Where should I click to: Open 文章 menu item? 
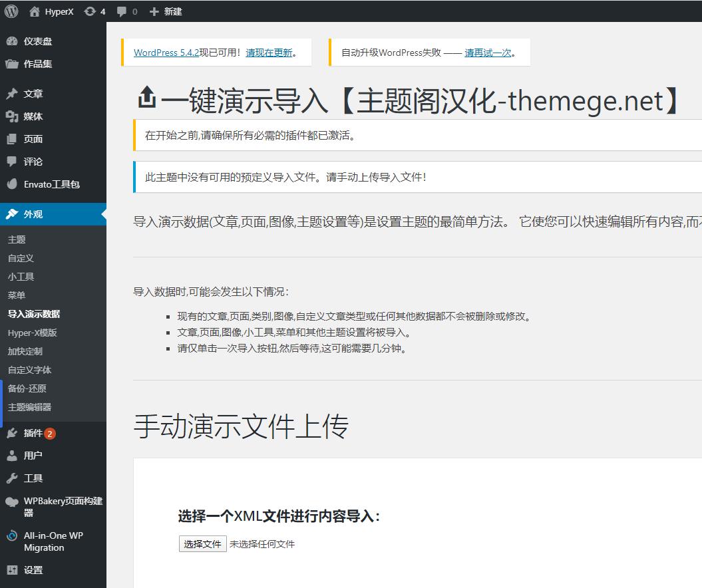coord(33,94)
